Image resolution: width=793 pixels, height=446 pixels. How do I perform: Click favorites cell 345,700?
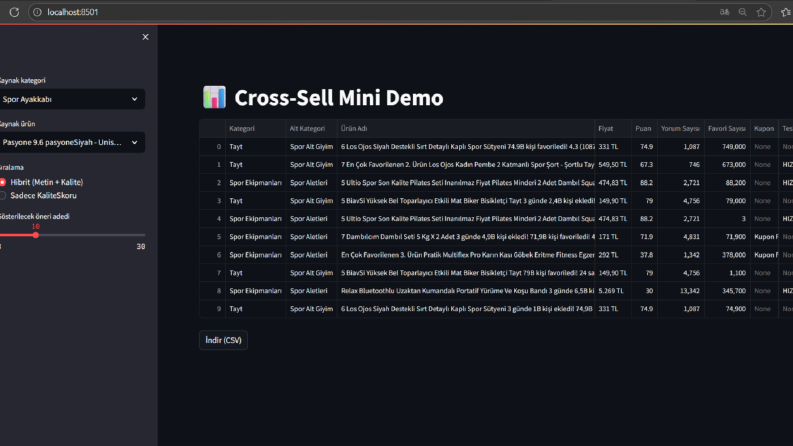point(727,291)
